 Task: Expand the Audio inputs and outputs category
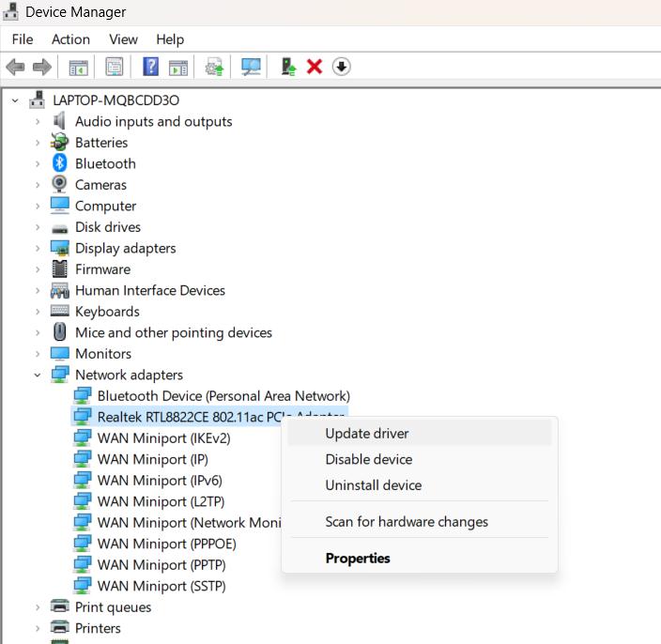click(38, 121)
